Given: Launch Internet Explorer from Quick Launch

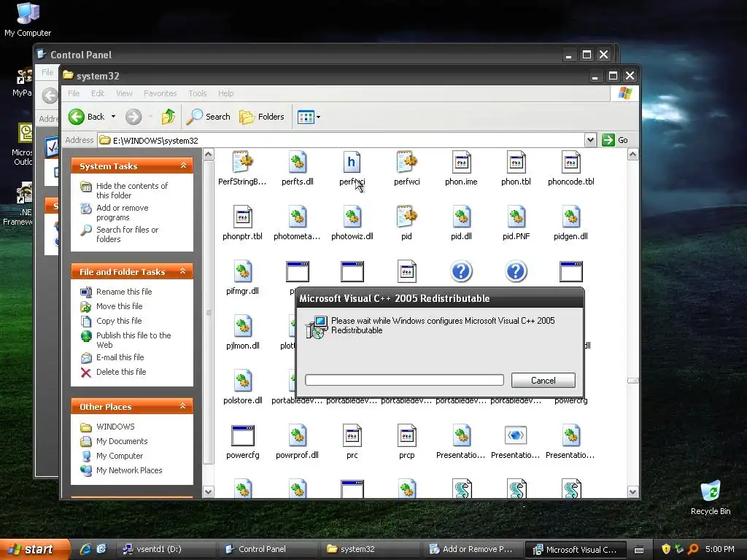Looking at the screenshot, I should (85, 549).
